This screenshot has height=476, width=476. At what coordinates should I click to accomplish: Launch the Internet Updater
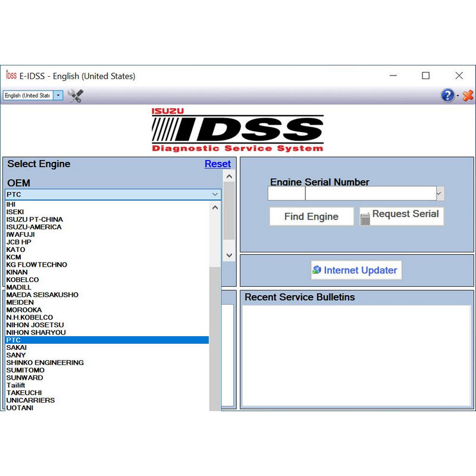356,270
